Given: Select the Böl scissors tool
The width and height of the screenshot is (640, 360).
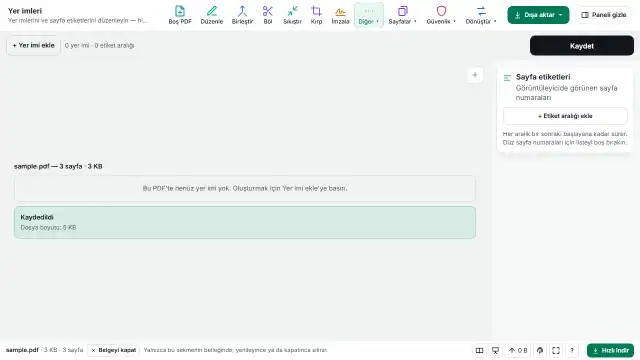Looking at the screenshot, I should 268,15.
